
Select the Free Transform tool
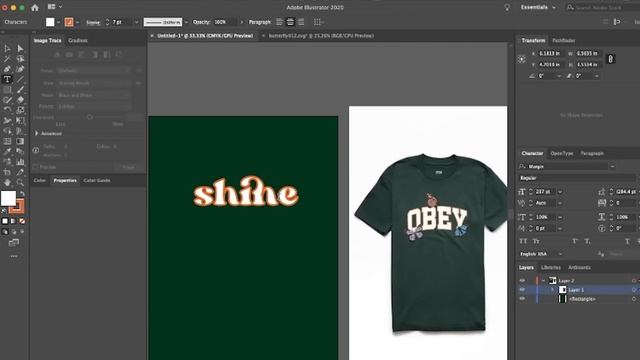(x=20, y=120)
